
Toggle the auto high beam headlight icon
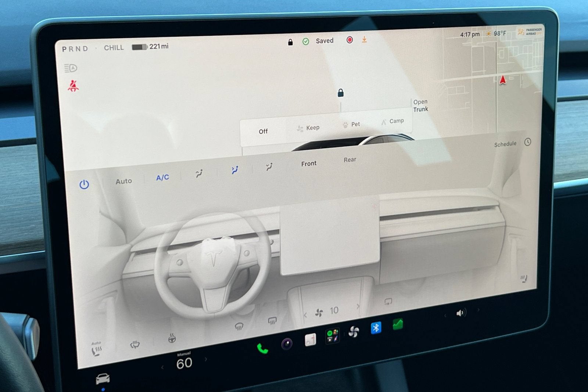(x=71, y=68)
